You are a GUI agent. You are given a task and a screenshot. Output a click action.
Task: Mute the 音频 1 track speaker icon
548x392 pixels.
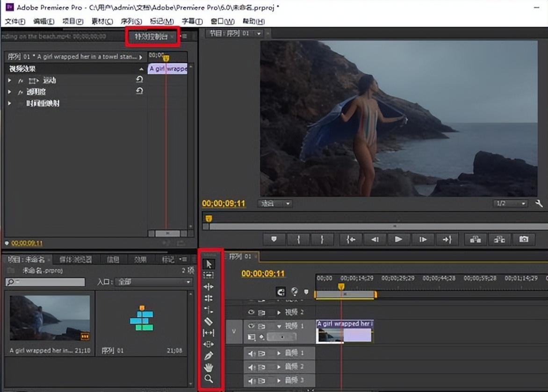coord(251,354)
